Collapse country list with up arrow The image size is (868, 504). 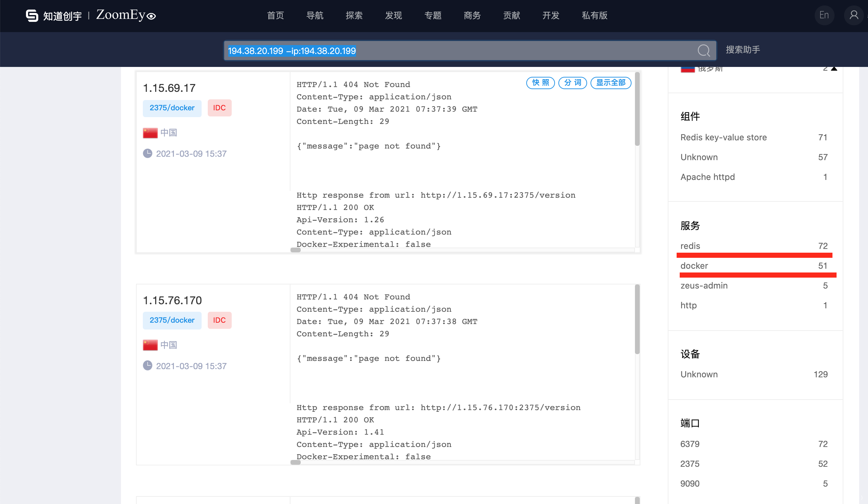click(x=834, y=69)
